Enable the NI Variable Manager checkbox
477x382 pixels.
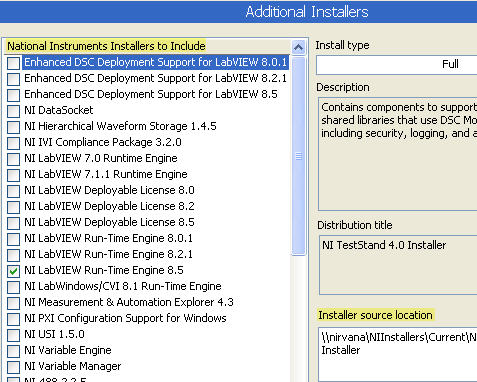pos(13,367)
